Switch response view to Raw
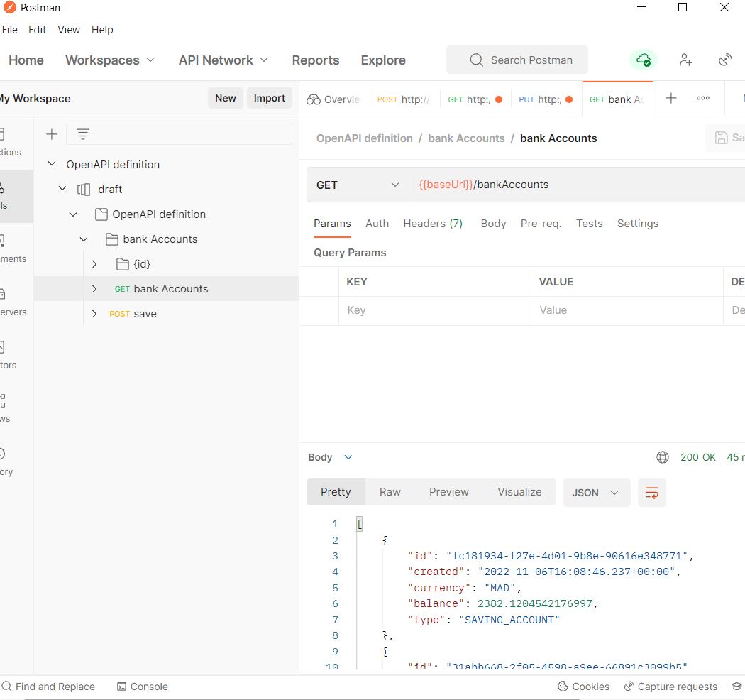Viewport: 745px width, 700px height. tap(390, 491)
